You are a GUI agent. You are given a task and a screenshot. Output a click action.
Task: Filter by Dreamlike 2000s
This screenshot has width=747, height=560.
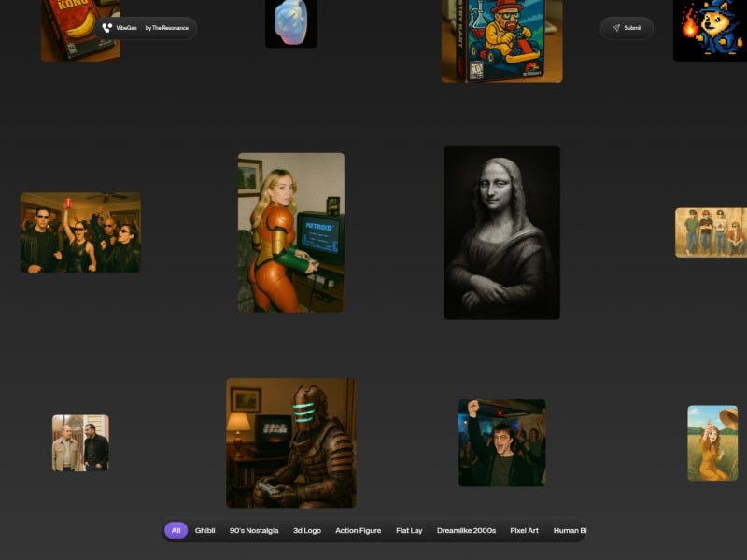coord(466,530)
